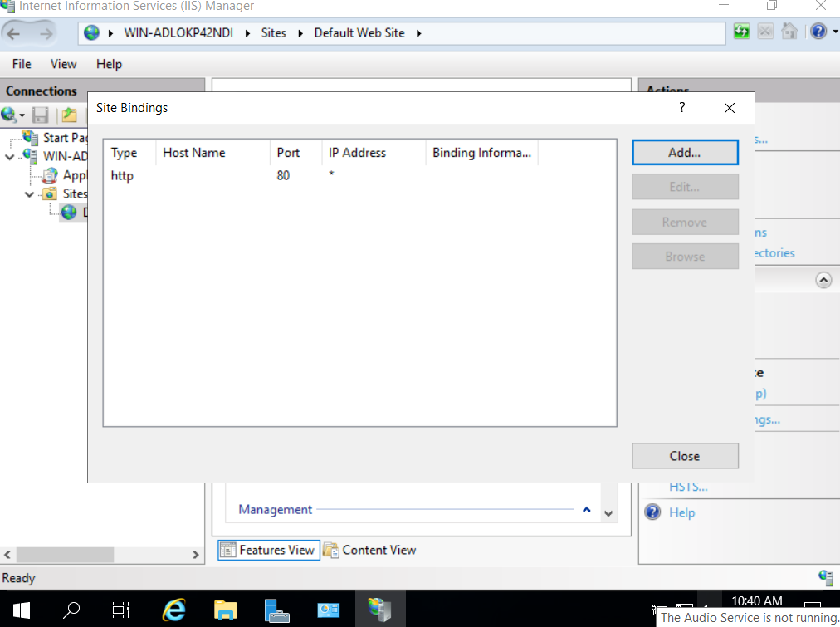
Task: Open the File menu
Action: pos(22,64)
